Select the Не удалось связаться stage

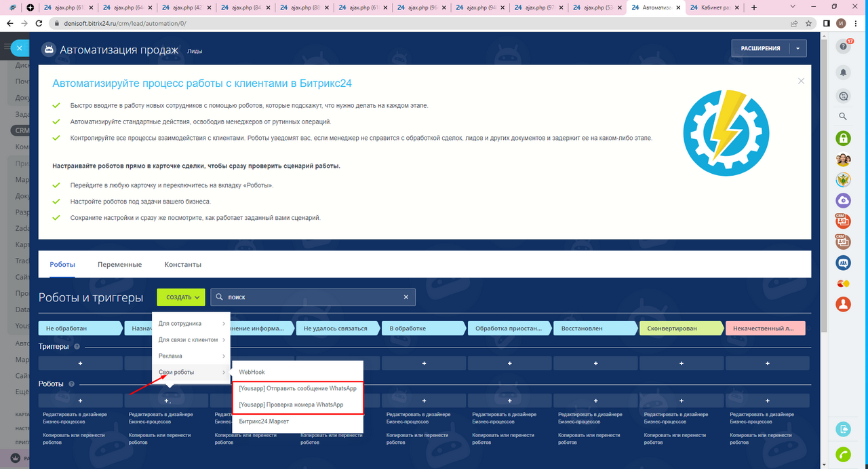point(338,328)
